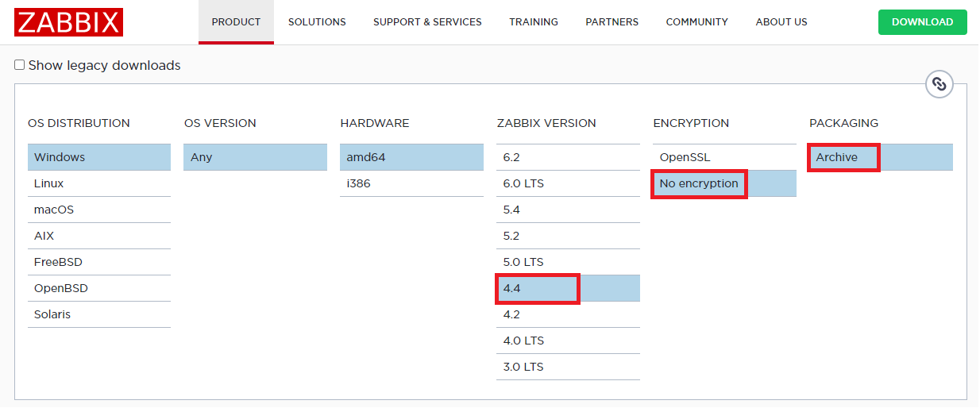The width and height of the screenshot is (980, 408).
Task: Click the Zabbix logo
Action: [68, 22]
